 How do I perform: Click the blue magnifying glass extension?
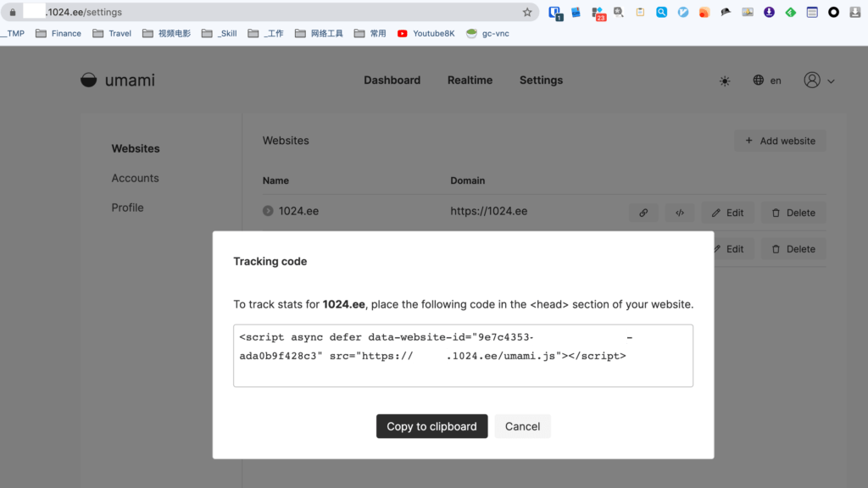[661, 12]
